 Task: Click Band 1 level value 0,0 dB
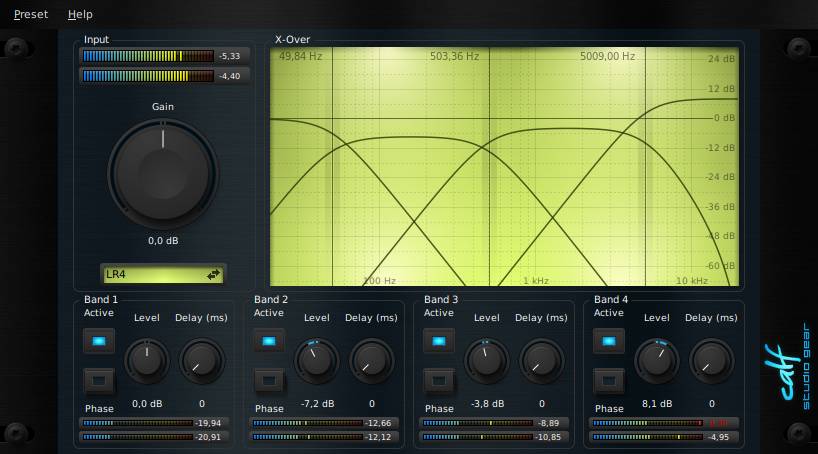coord(147,404)
